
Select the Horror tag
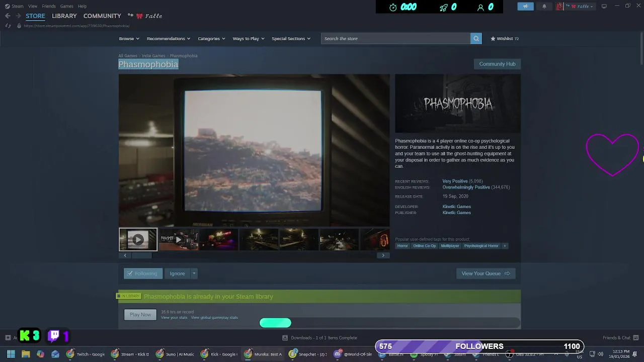tap(403, 246)
